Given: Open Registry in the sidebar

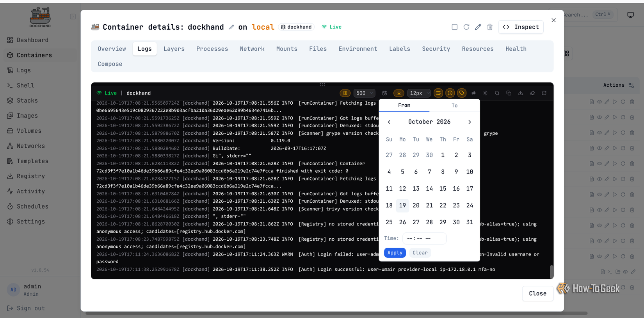Looking at the screenshot, I should click(x=30, y=176).
